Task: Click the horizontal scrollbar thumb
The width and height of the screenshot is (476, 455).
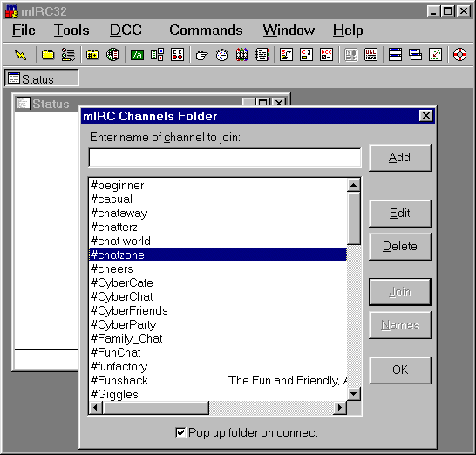Action: 156,407
